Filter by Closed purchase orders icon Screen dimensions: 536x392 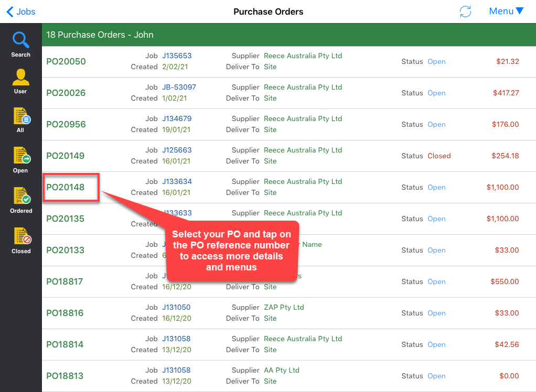[21, 240]
